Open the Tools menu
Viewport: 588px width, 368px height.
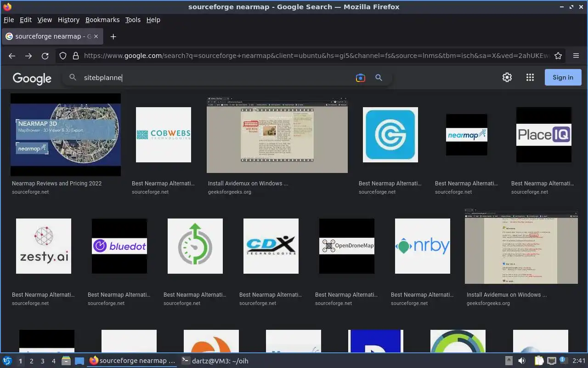click(x=133, y=20)
